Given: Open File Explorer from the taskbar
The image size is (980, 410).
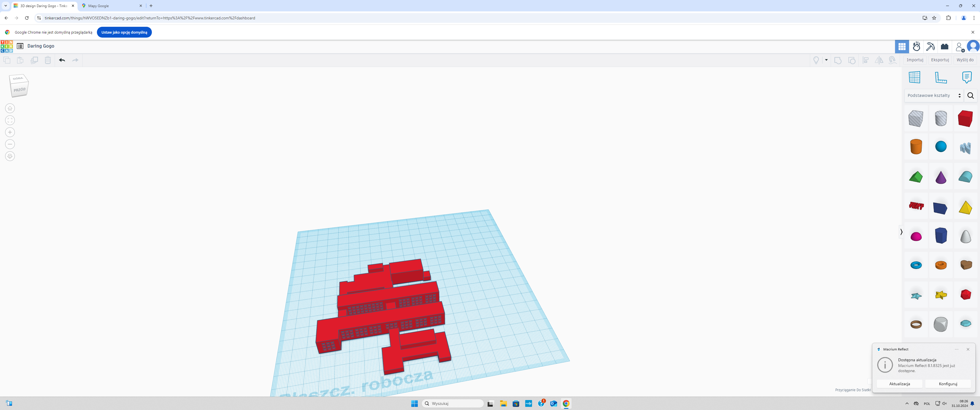Looking at the screenshot, I should 503,403.
